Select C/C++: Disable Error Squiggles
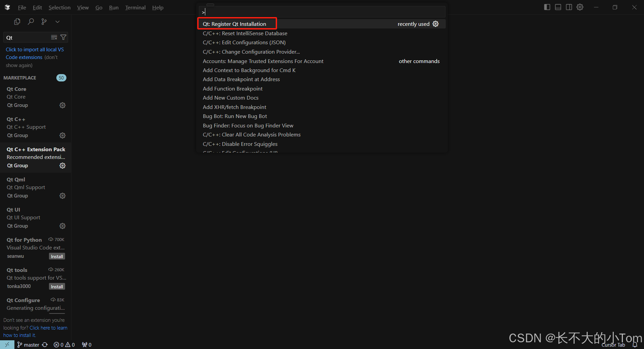The width and height of the screenshot is (644, 349). pyautogui.click(x=321, y=144)
